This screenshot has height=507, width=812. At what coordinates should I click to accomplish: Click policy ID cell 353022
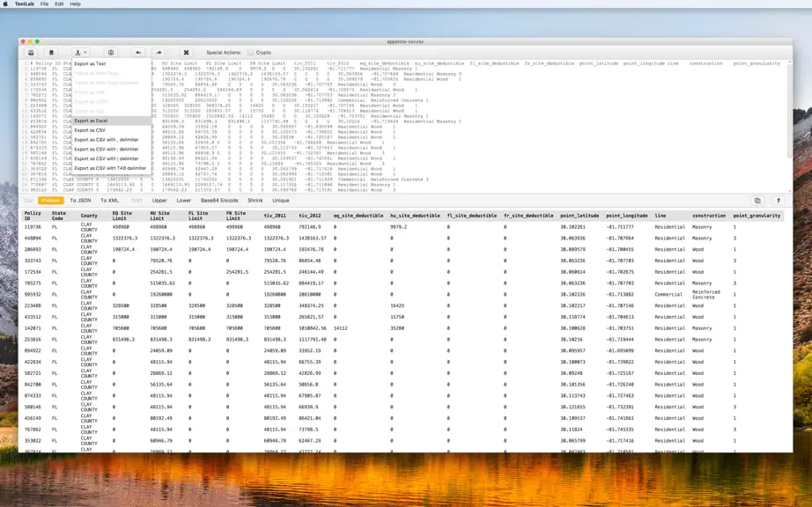[x=33, y=441]
